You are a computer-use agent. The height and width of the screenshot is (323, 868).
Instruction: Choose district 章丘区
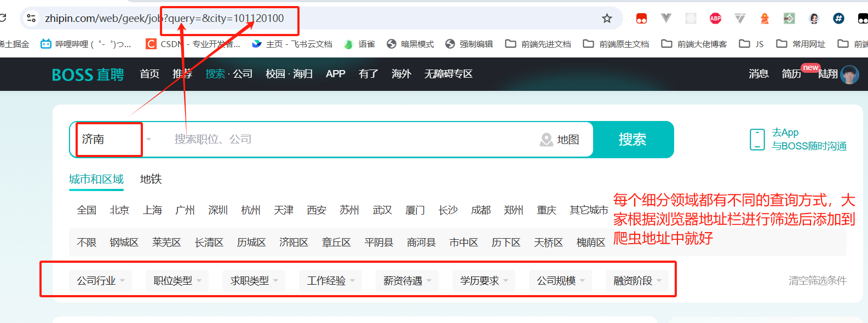coord(336,243)
